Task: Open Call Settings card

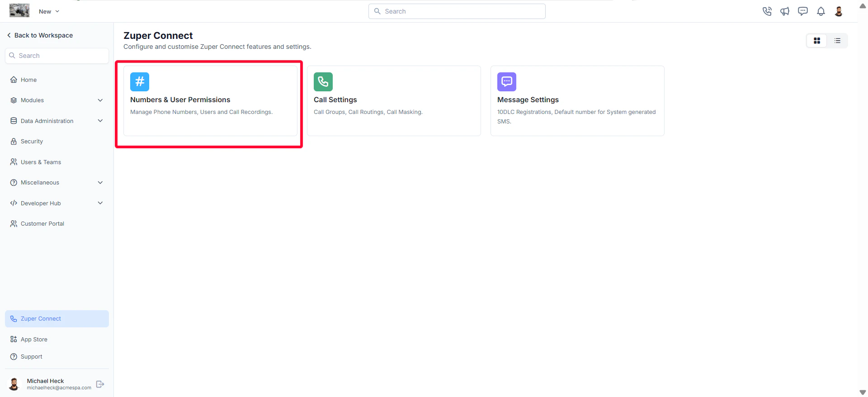Action: [394, 101]
